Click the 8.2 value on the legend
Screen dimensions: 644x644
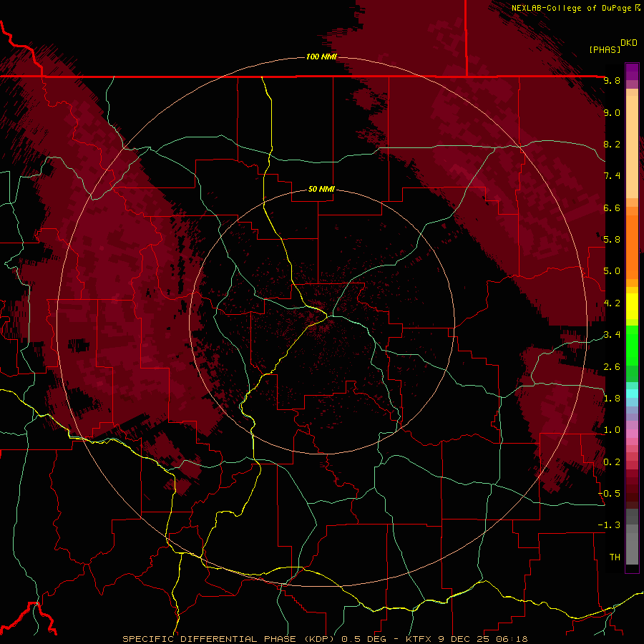pyautogui.click(x=612, y=145)
